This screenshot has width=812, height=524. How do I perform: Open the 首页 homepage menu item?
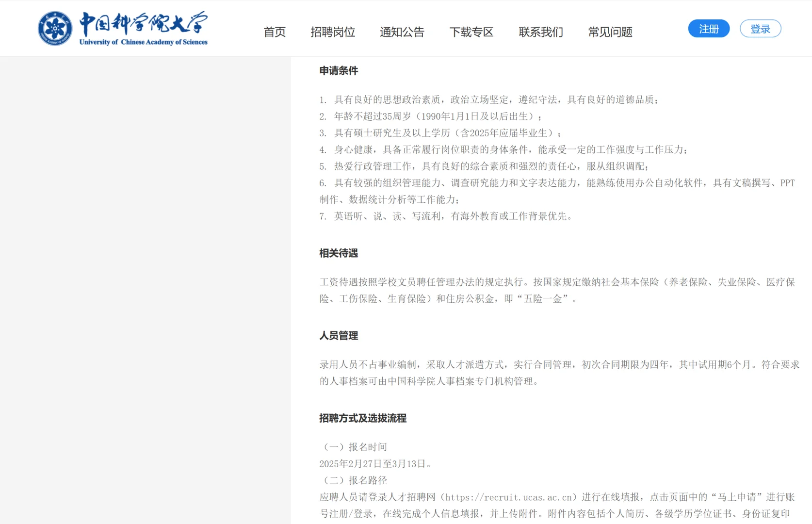pos(274,32)
